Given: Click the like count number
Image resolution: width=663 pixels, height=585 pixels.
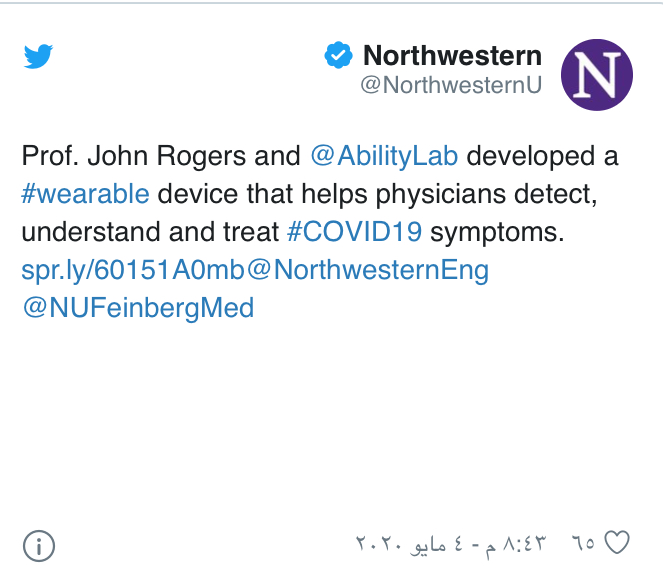Looking at the screenshot, I should 583,544.
